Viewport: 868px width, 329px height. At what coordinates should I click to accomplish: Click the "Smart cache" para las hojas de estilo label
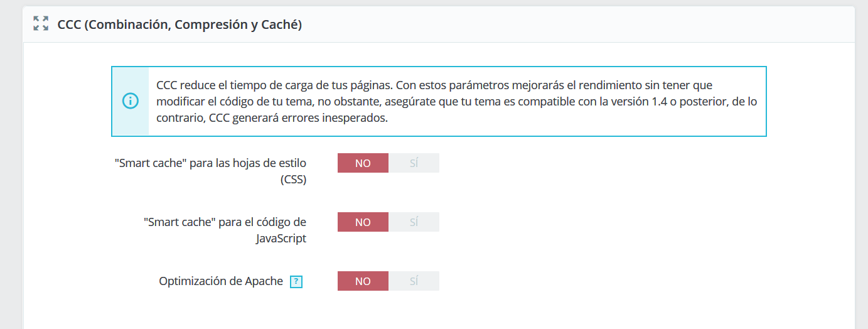click(210, 163)
